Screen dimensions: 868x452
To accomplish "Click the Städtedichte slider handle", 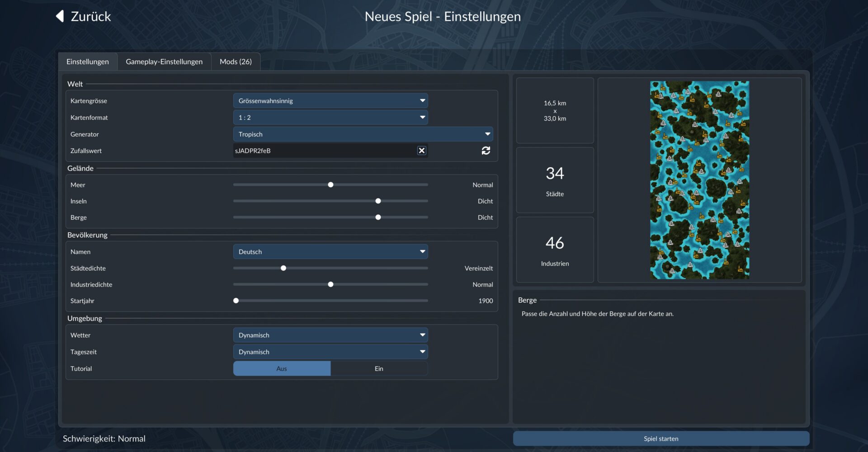I will 283,268.
